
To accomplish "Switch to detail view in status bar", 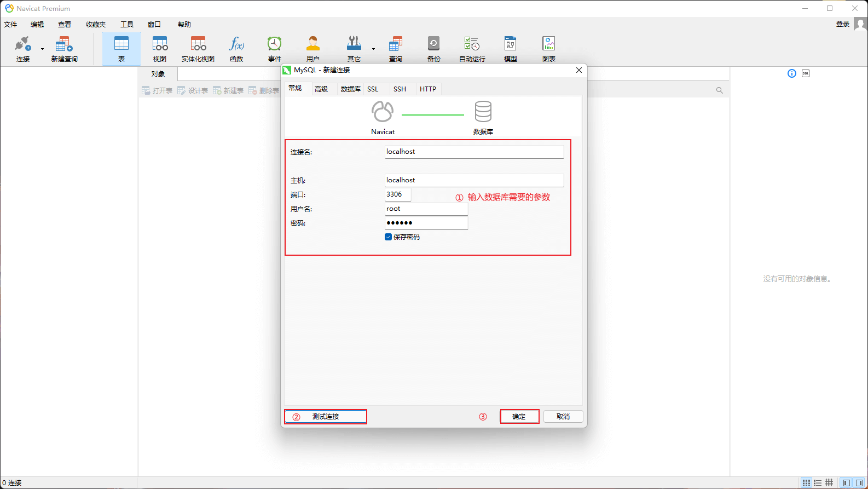I will click(829, 483).
